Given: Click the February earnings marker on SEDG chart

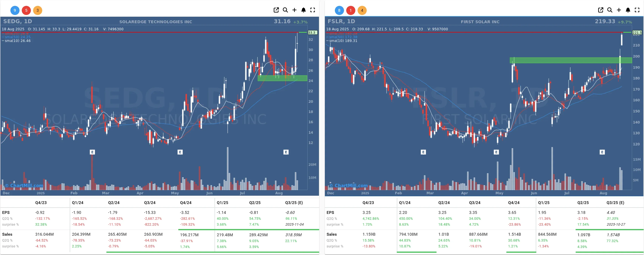Looking at the screenshot, I should pyautogui.click(x=92, y=152).
